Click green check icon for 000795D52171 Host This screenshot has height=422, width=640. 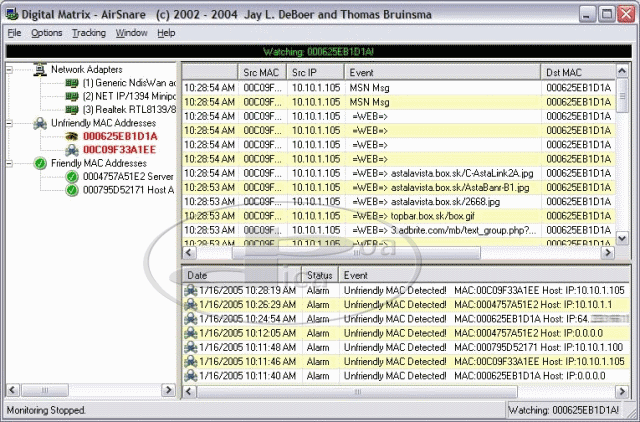71,190
